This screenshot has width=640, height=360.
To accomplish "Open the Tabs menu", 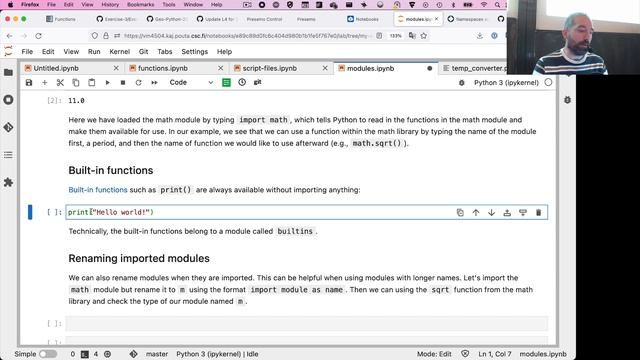I will [x=164, y=52].
